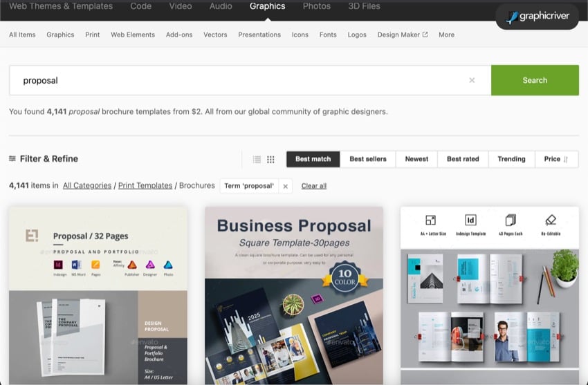Click the All Categories breadcrumb link
588x385 pixels.
pyautogui.click(x=87, y=185)
